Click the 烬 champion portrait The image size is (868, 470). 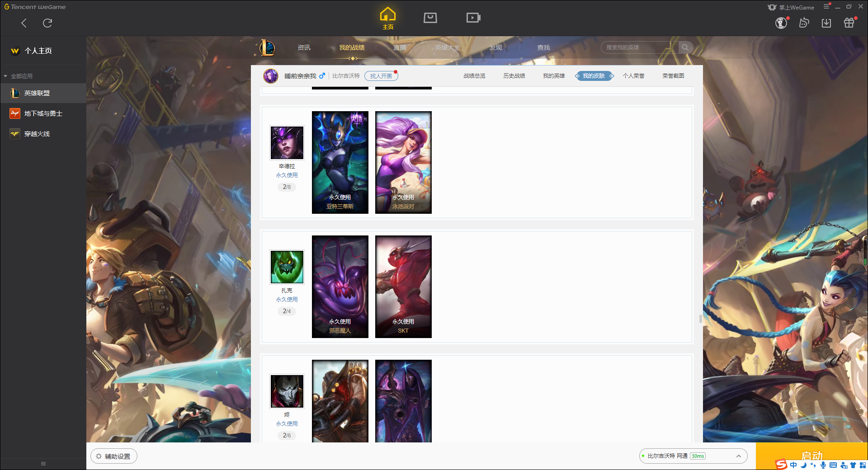pyautogui.click(x=287, y=391)
